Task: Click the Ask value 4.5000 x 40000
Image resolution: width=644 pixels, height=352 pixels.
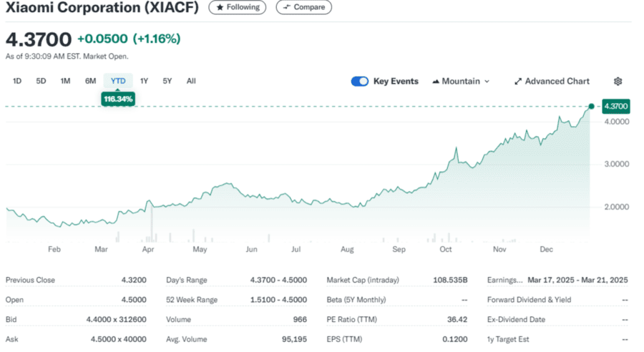Action: point(118,339)
